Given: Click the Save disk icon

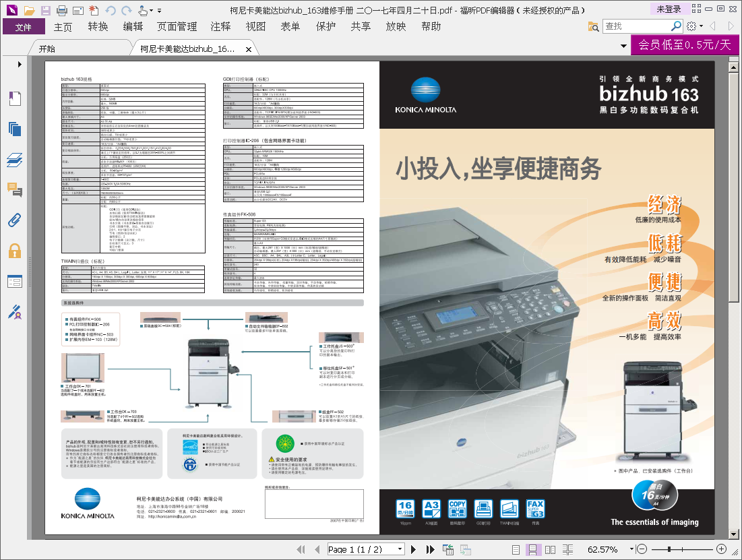Looking at the screenshot, I should [x=45, y=10].
